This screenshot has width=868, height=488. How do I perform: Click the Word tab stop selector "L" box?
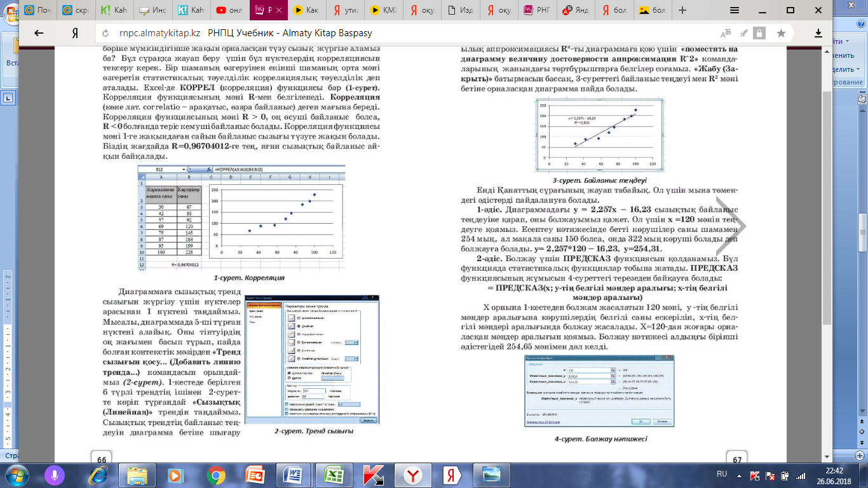(9, 98)
